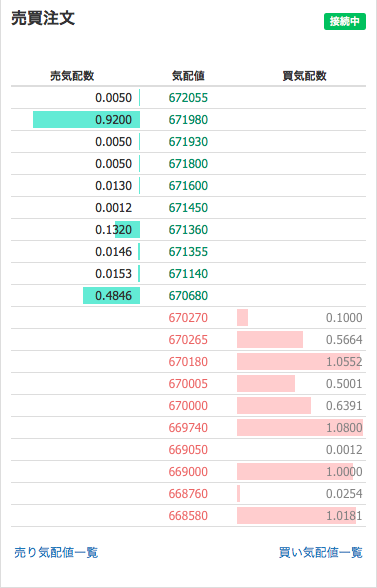Viewport: 377px width, 588px height.
Task: Select ask price 670680
Action: point(188,296)
